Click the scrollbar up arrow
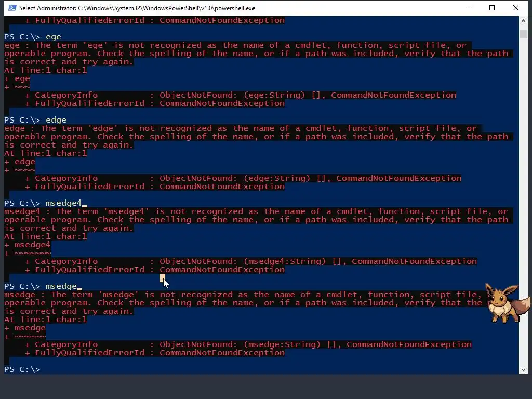The height and width of the screenshot is (399, 532). (x=523, y=21)
